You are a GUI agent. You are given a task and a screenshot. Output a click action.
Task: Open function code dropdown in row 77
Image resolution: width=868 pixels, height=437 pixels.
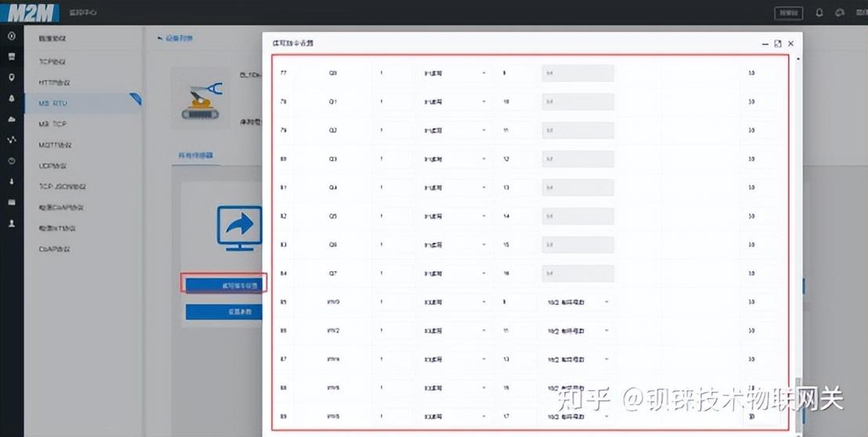click(455, 73)
